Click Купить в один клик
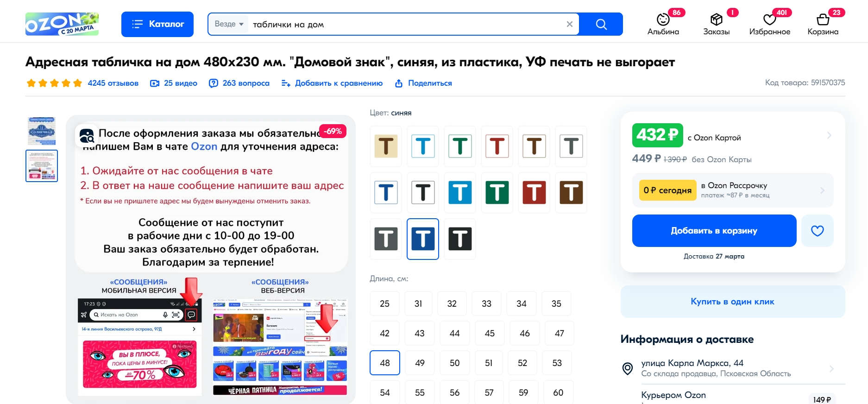Screen dimensions: 868x404 [733, 302]
